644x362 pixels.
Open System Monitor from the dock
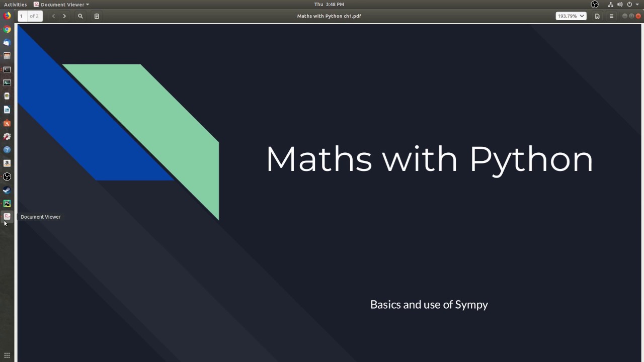(7, 82)
